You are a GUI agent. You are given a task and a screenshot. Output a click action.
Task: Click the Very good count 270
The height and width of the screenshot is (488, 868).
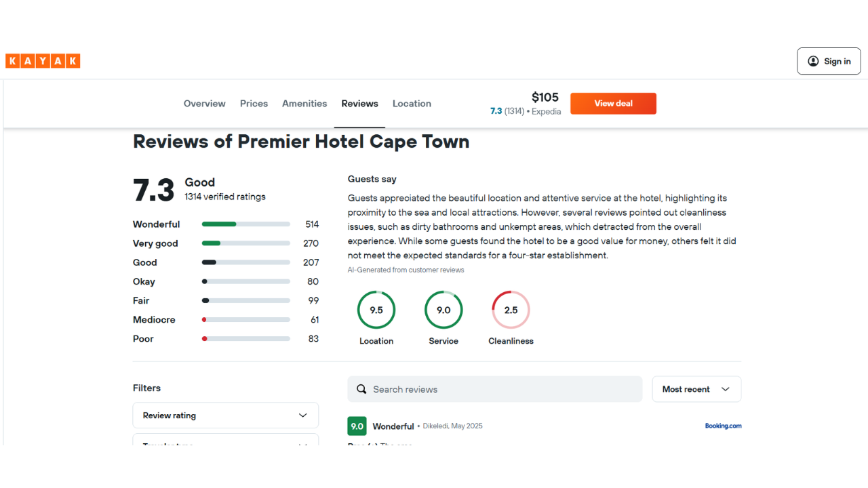(x=311, y=243)
